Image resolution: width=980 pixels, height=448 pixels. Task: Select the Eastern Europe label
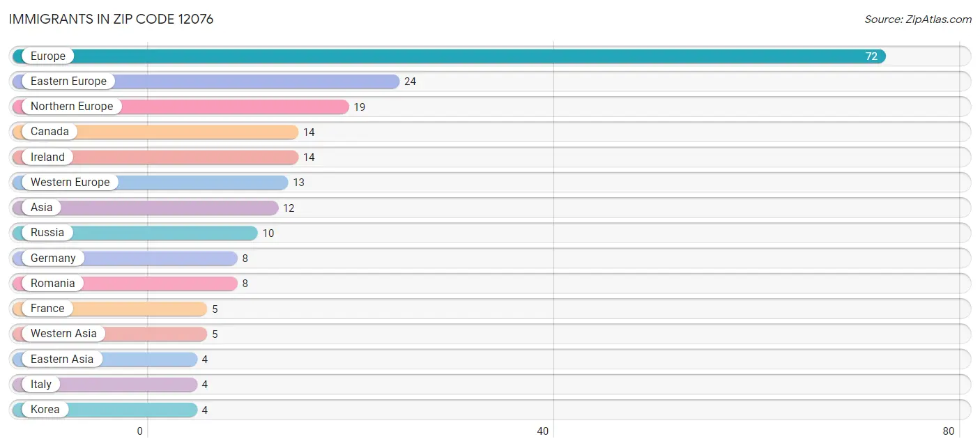click(x=68, y=82)
